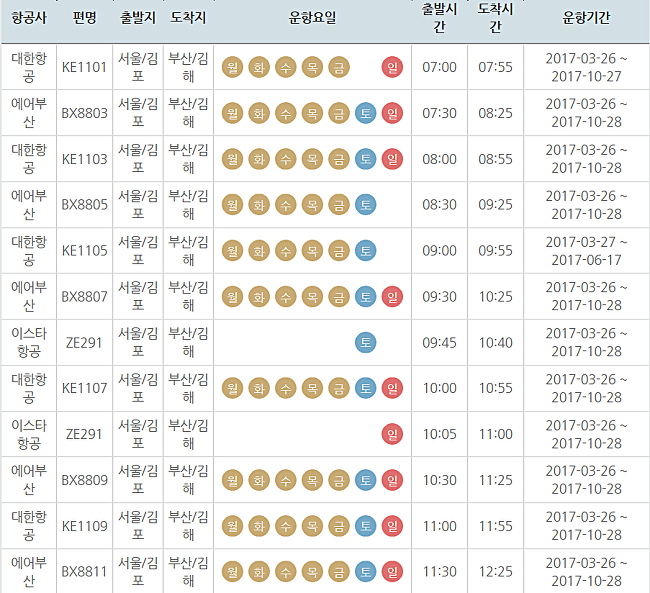
Task: Select flight number BX8805
Action: (x=85, y=205)
